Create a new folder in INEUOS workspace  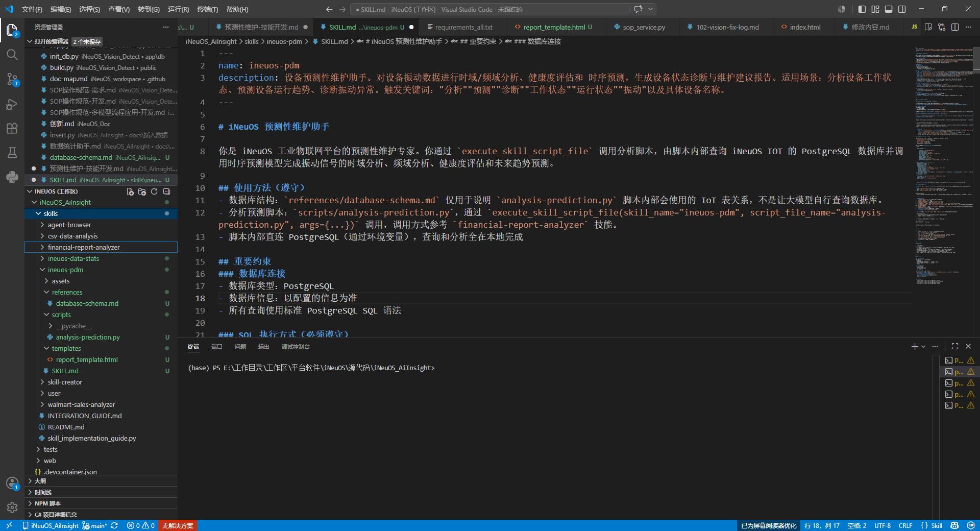tap(142, 191)
